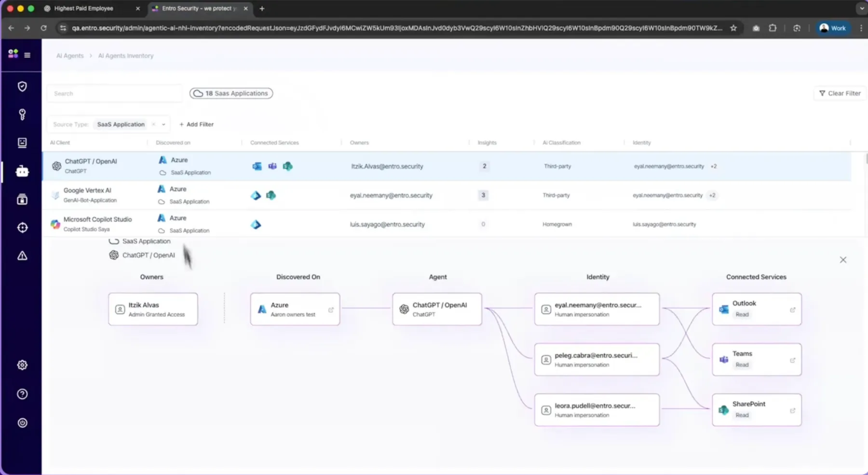Close the agent details graph panel
Viewport: 868px width, 475px height.
843,260
